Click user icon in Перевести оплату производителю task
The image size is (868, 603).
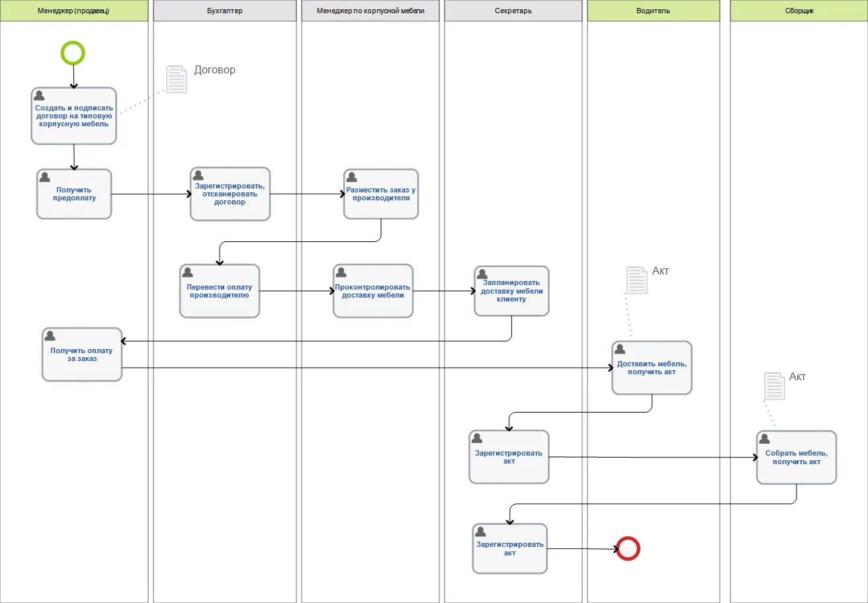point(187,272)
